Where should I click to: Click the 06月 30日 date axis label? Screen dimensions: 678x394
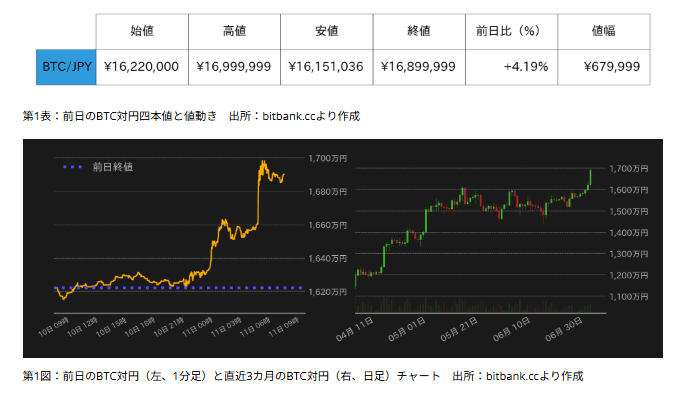pyautogui.click(x=564, y=329)
